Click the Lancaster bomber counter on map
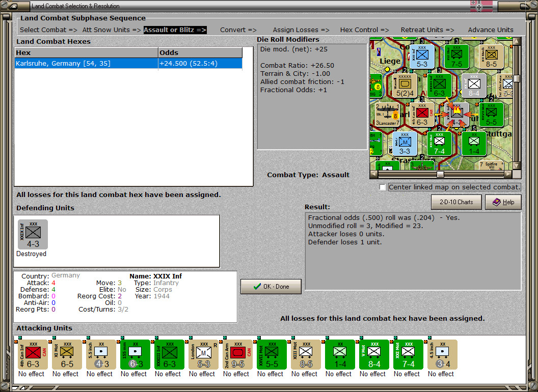This screenshot has width=538, height=392. point(387,115)
